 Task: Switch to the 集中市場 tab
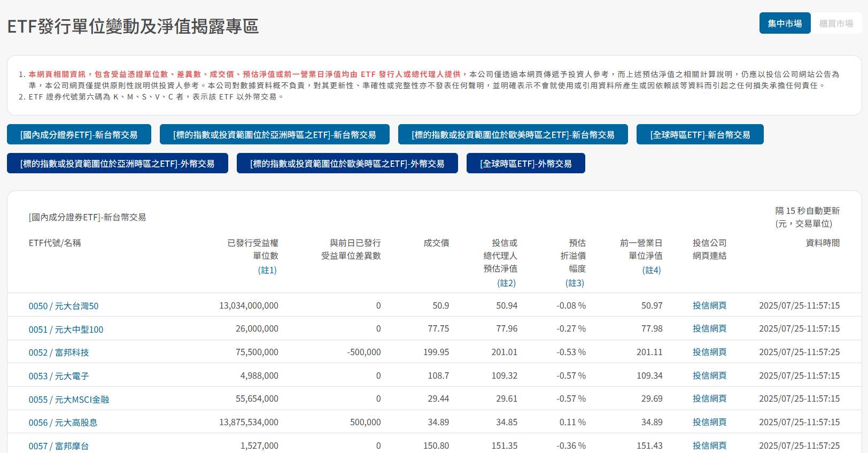[785, 23]
